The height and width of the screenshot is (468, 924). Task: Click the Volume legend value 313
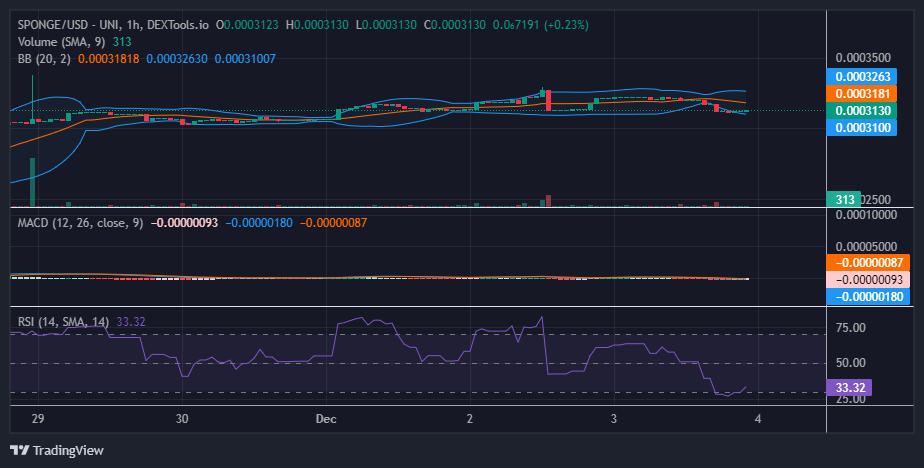click(122, 42)
